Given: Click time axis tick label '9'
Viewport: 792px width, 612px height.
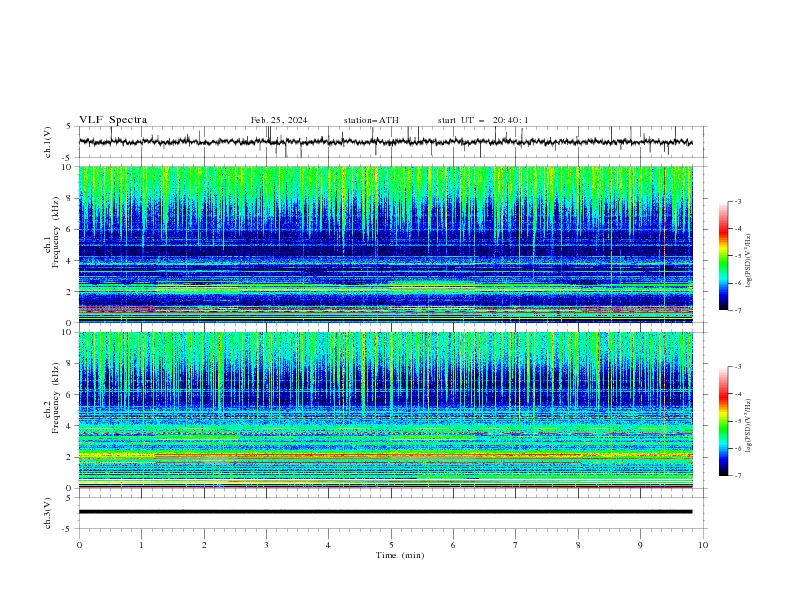Looking at the screenshot, I should pyautogui.click(x=640, y=545).
